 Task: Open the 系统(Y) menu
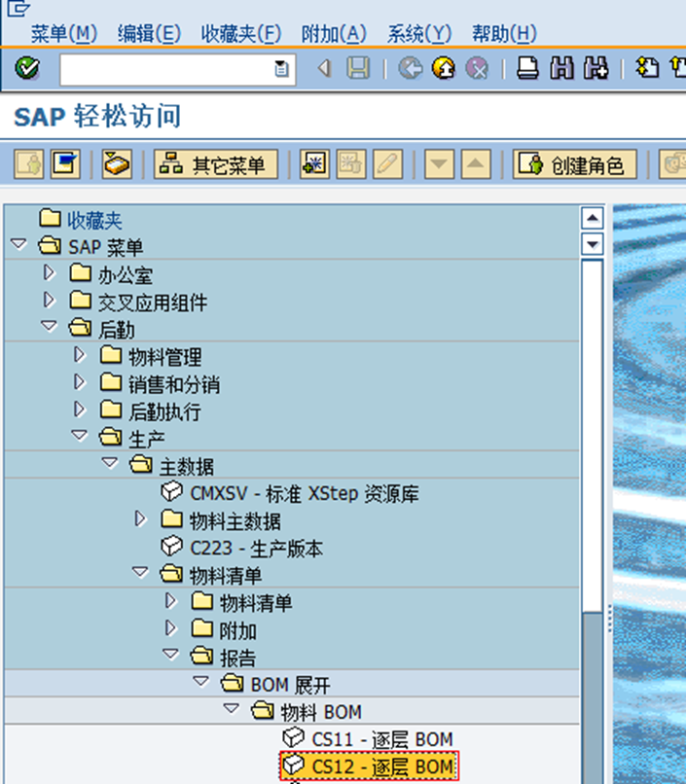pos(419,34)
